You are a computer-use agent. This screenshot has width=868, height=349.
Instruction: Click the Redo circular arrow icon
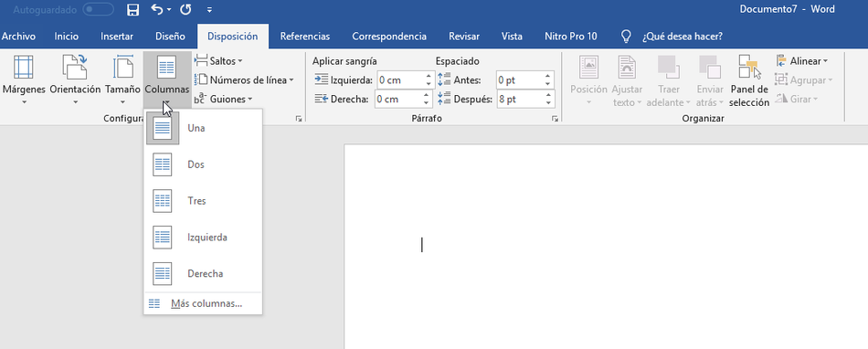pyautogui.click(x=186, y=9)
